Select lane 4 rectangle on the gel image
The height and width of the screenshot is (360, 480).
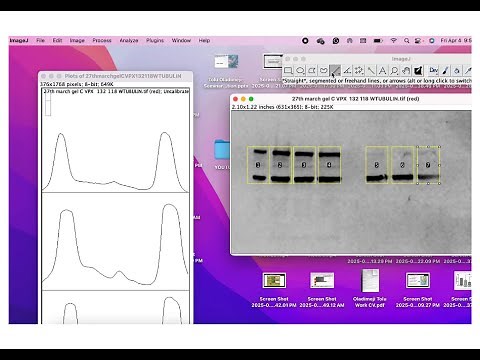coord(329,165)
